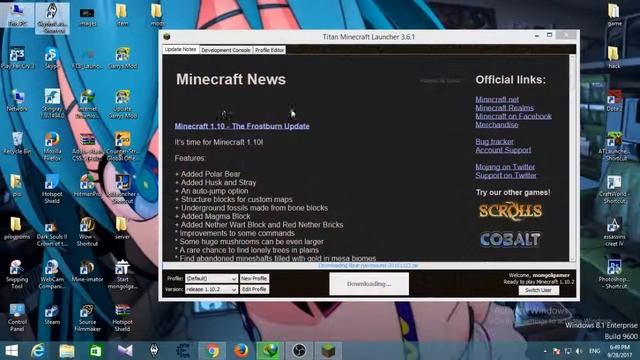Click the New Profile button
This screenshot has width=640, height=360.
(254, 278)
